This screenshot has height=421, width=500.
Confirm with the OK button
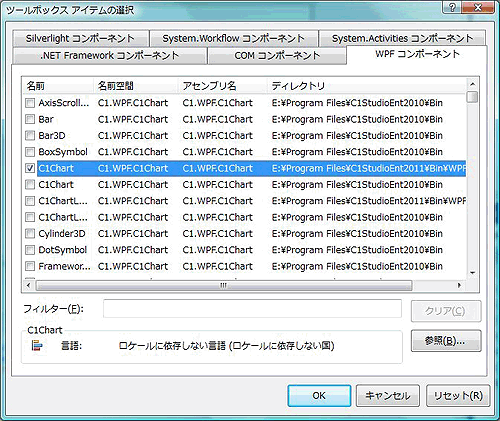pos(319,396)
